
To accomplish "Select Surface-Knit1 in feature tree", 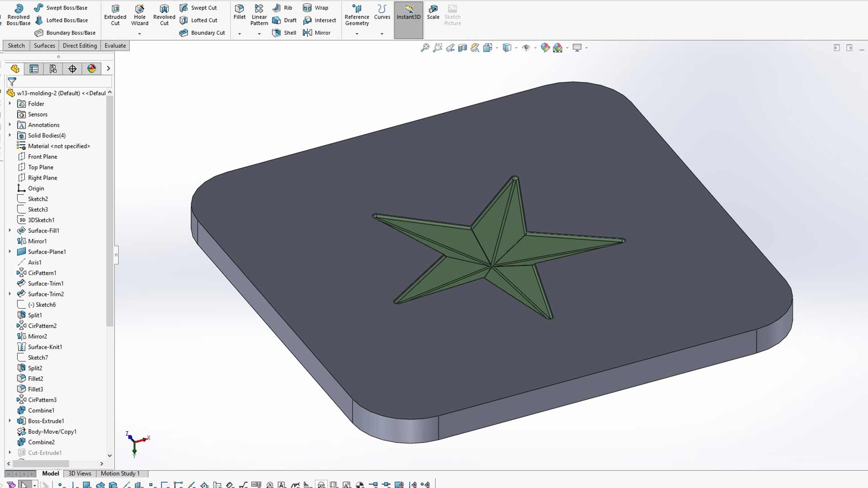I will tap(45, 347).
